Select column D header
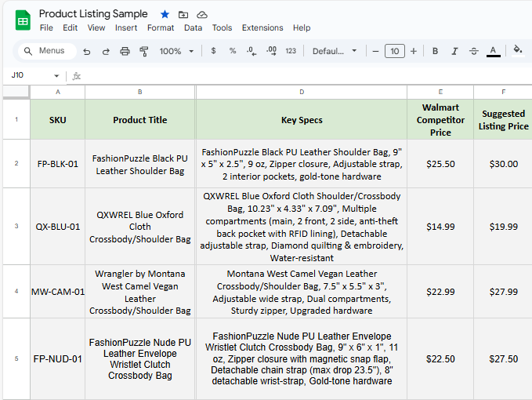This screenshot has width=532, height=400. click(x=302, y=92)
